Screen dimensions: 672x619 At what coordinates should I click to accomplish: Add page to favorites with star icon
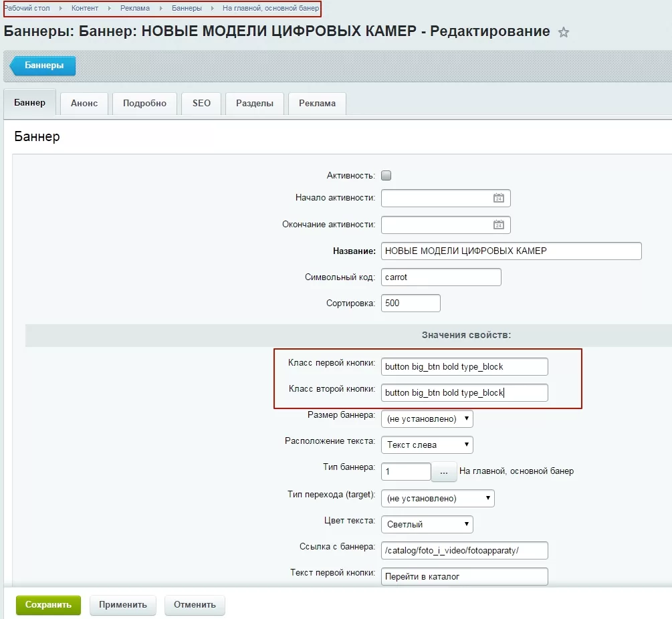pyautogui.click(x=564, y=32)
